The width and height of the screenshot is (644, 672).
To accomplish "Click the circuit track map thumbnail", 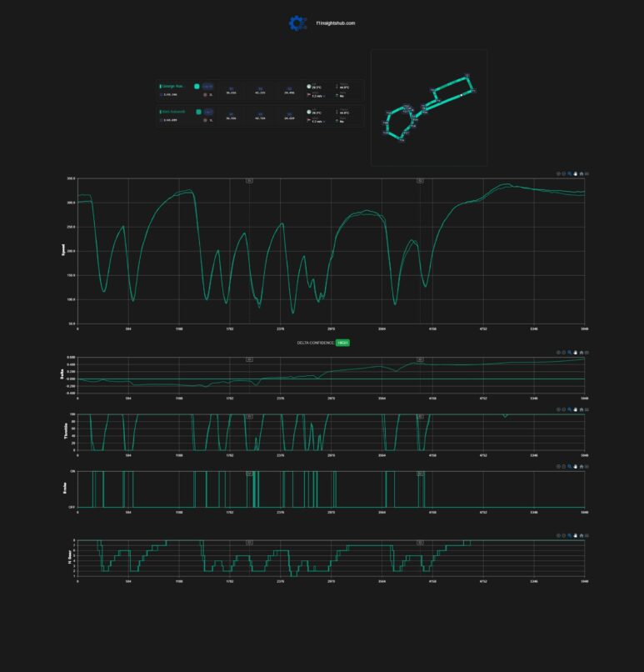I will (x=429, y=108).
